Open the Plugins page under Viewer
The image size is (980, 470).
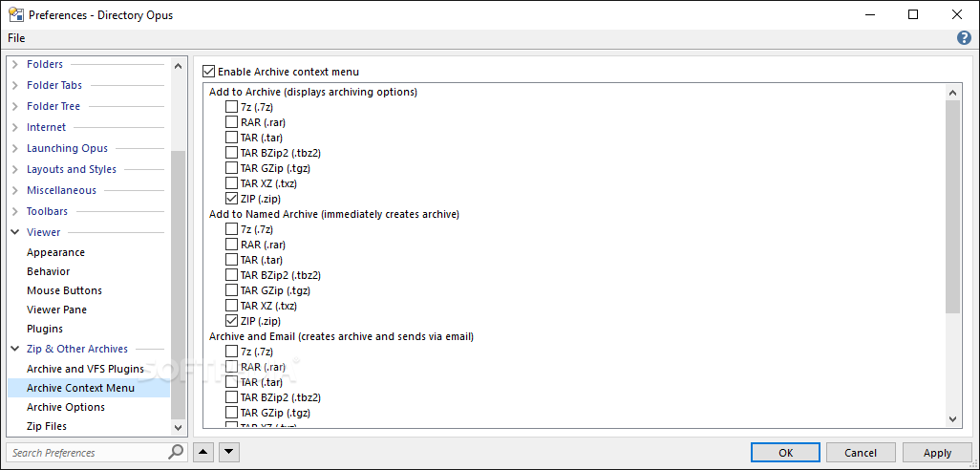(45, 329)
